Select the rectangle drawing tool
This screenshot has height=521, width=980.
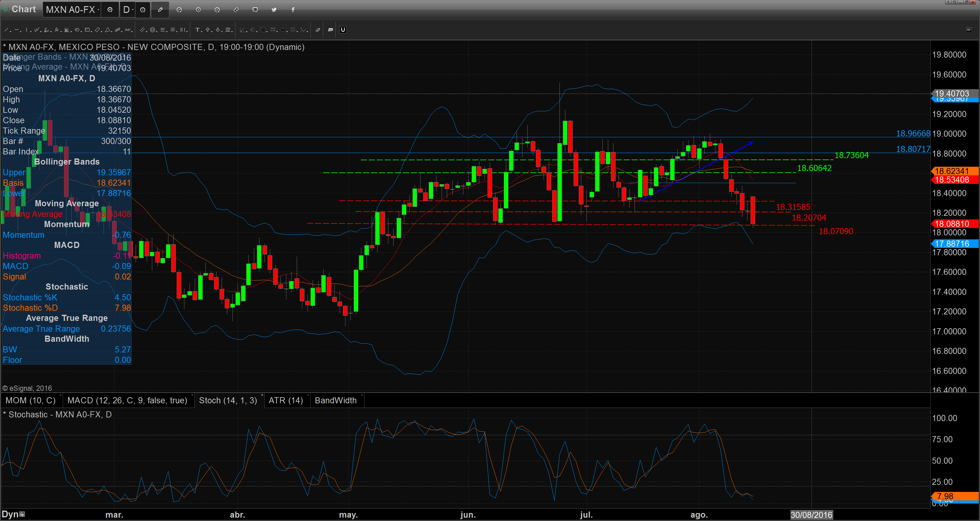click(x=87, y=30)
